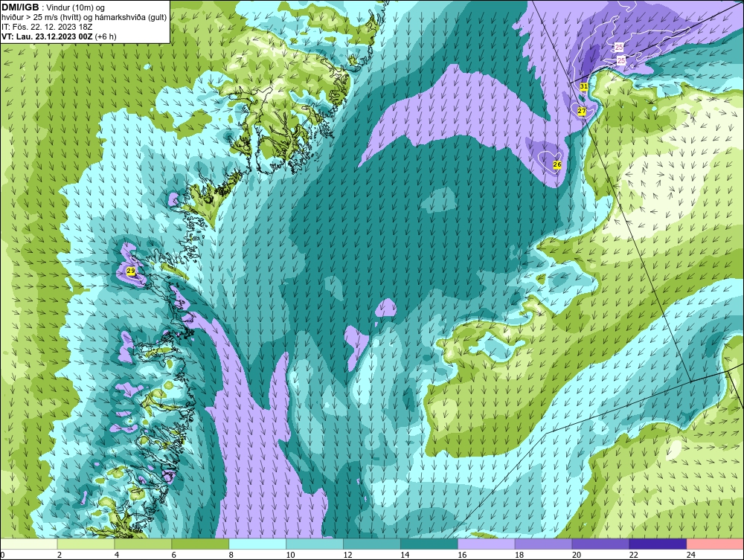Click the legend scale value 14

pos(405,555)
